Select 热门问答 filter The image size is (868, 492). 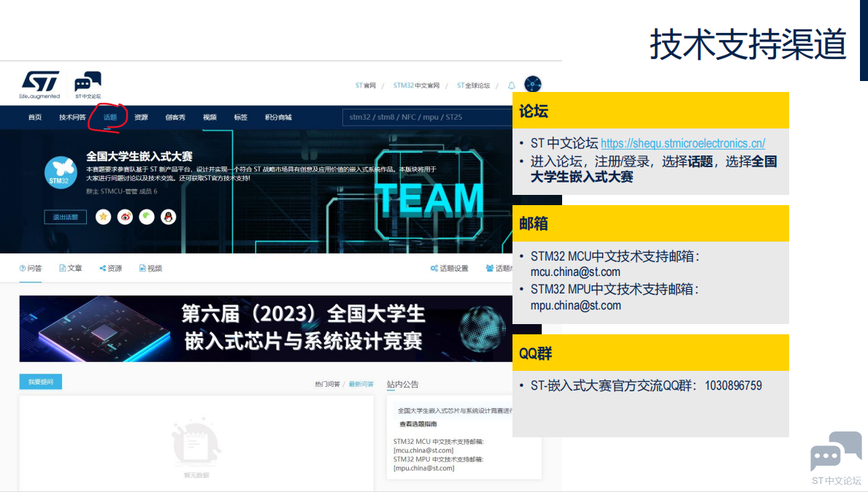point(327,384)
